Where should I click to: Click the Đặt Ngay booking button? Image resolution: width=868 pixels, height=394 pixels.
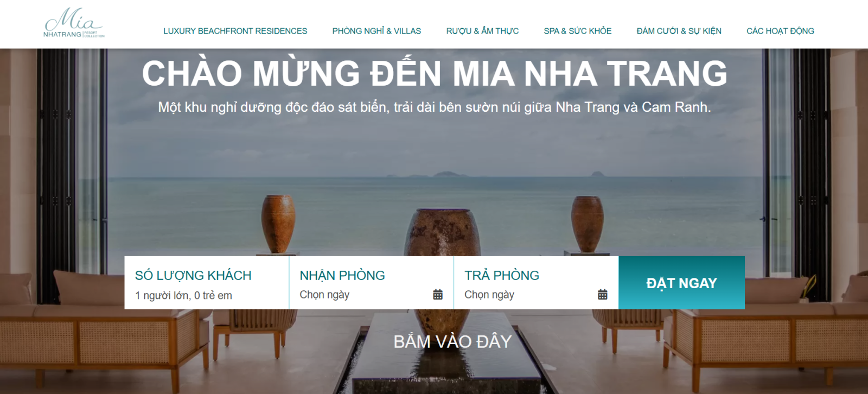pyautogui.click(x=682, y=283)
